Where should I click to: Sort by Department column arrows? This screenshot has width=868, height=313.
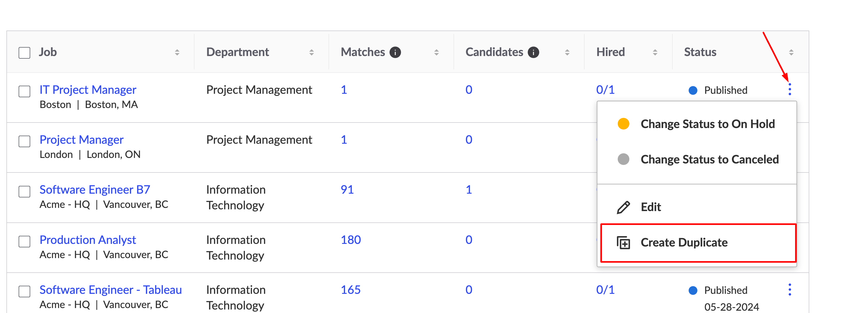[311, 53]
